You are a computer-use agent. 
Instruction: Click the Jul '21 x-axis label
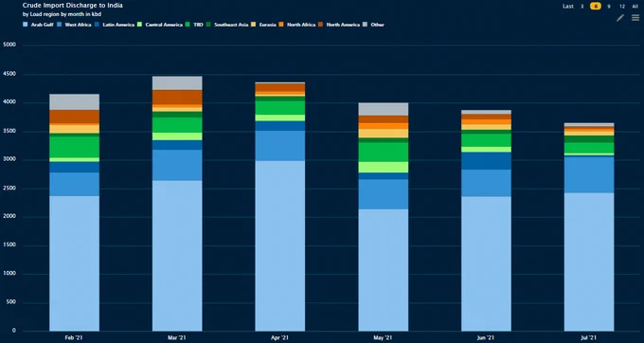(588, 337)
